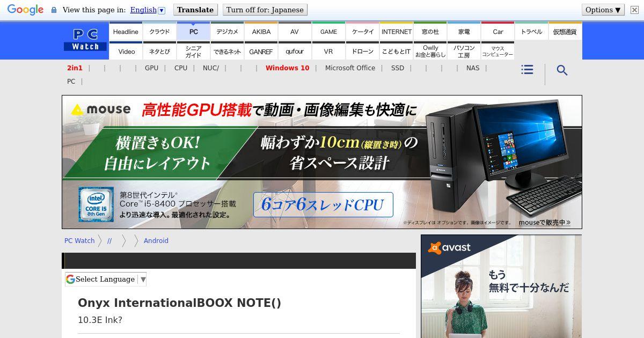Open the こどもとIT tab
The image size is (644, 338).
(x=396, y=52)
